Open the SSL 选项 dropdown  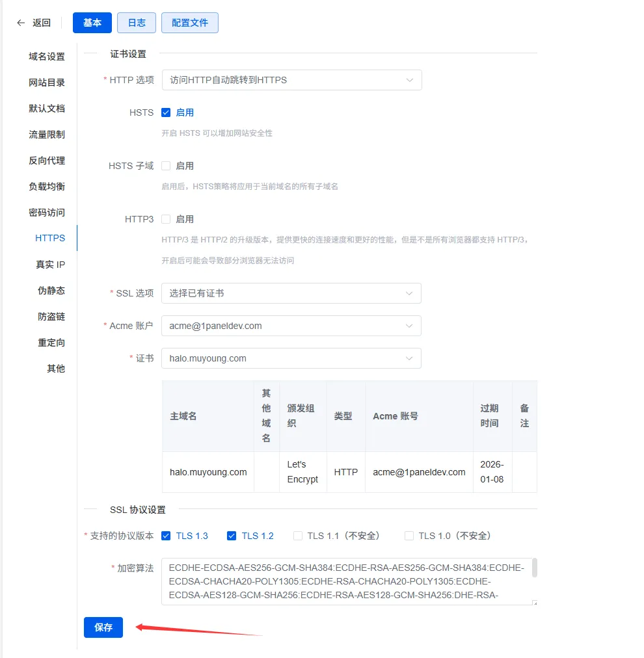(x=291, y=293)
